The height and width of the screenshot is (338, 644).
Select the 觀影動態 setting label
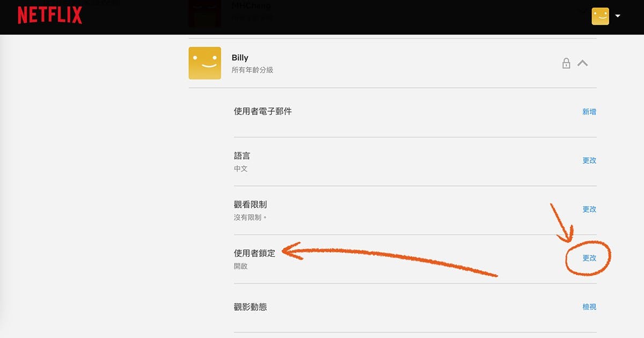(x=250, y=307)
